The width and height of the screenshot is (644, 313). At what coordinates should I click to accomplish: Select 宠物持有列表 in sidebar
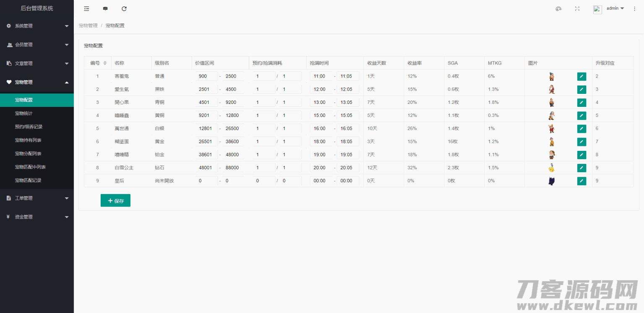[x=28, y=140]
